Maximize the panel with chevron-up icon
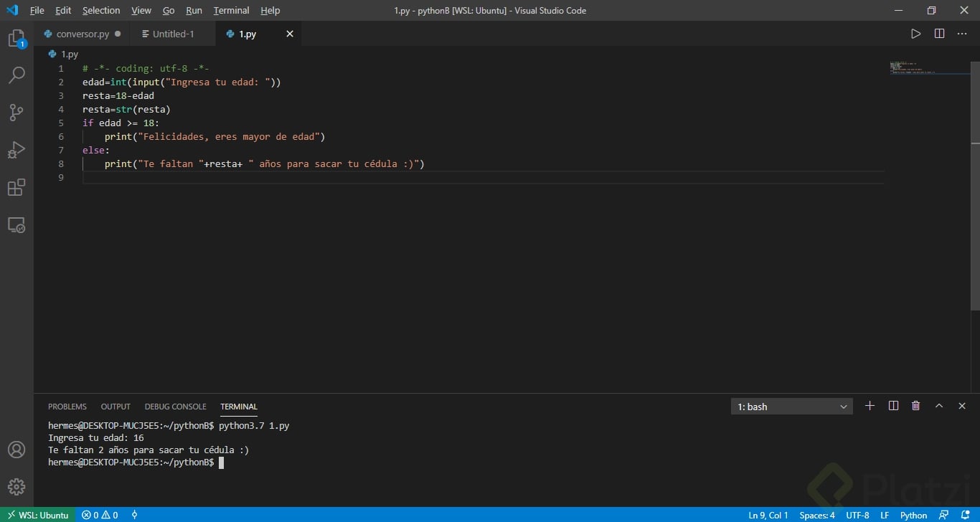The image size is (980, 522). click(938, 406)
